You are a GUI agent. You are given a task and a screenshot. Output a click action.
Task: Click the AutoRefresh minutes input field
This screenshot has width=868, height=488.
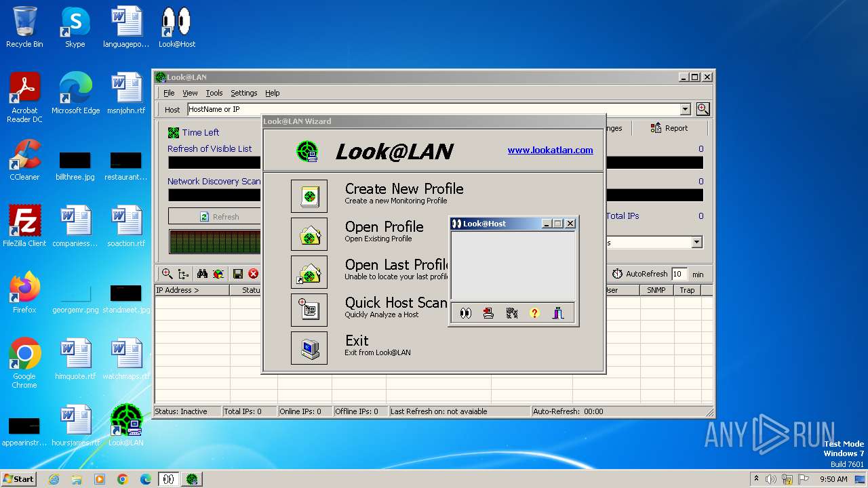point(679,274)
